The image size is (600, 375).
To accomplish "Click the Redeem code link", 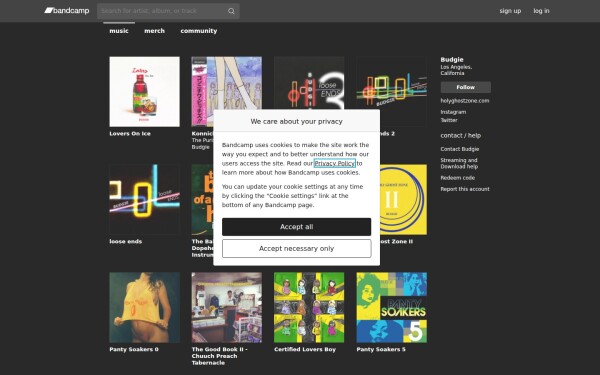I will pyautogui.click(x=457, y=178).
